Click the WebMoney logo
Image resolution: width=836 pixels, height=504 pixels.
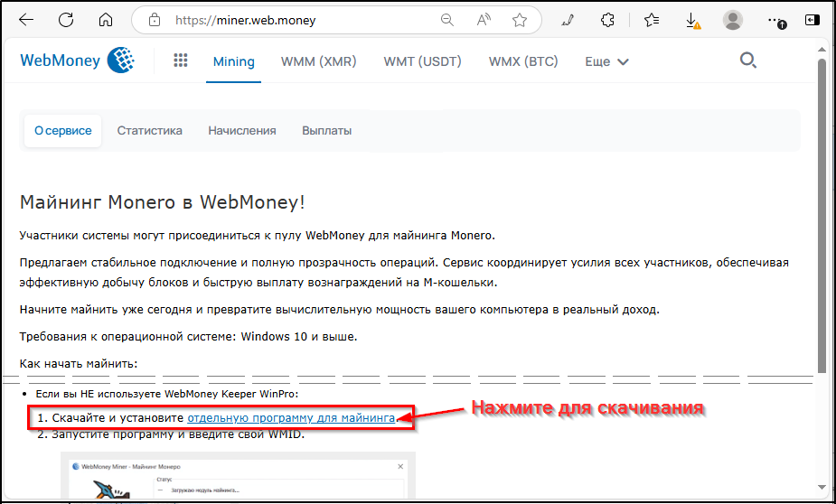[77, 61]
